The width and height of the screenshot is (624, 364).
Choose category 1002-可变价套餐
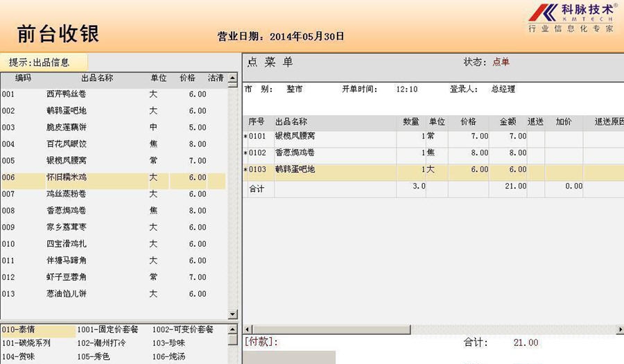click(x=183, y=330)
